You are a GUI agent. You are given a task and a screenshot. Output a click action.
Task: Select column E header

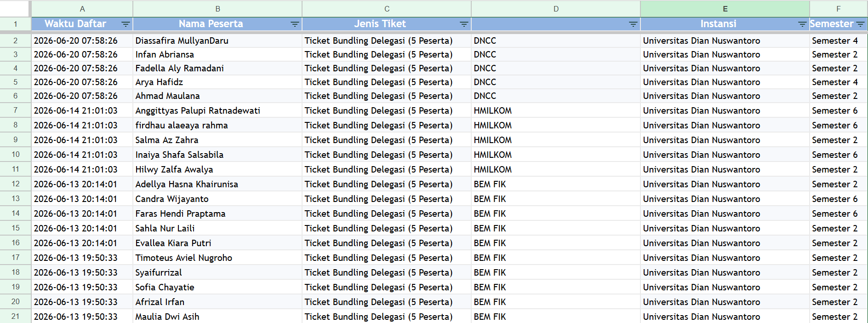coord(725,9)
